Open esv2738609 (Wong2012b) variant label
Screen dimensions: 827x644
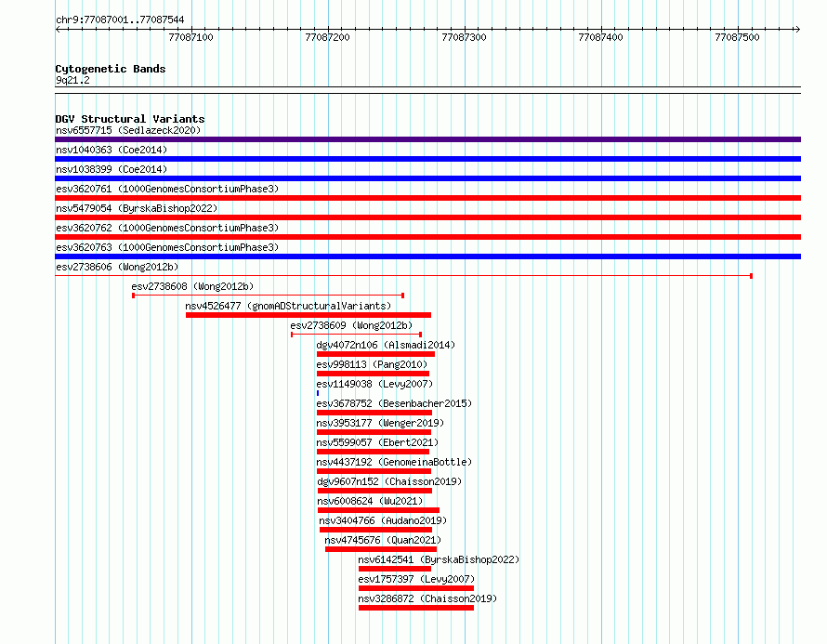click(351, 325)
